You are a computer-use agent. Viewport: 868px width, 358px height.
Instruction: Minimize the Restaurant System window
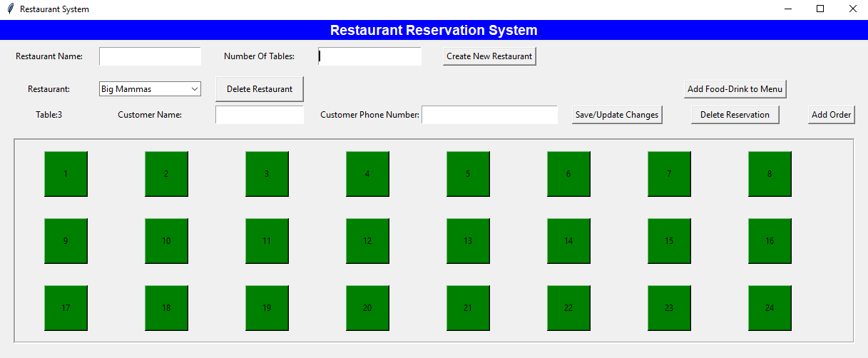(x=788, y=9)
